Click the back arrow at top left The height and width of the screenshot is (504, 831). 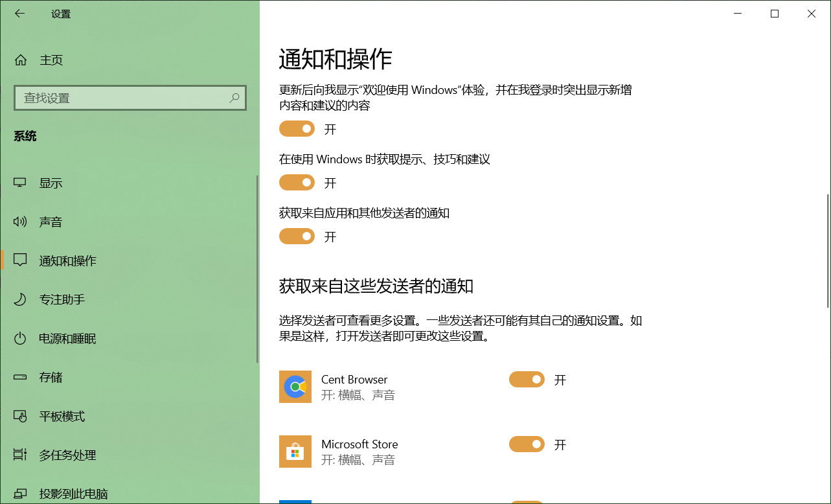[19, 13]
